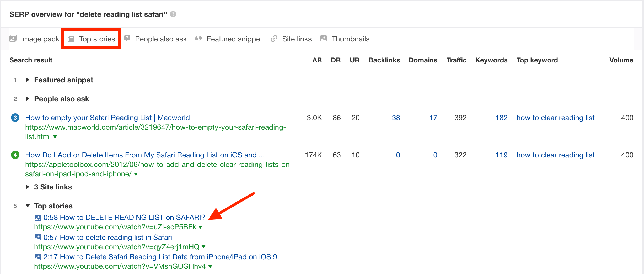Viewport: 644px width, 274px height.
Task: Click the People also ask icon
Action: 127,39
